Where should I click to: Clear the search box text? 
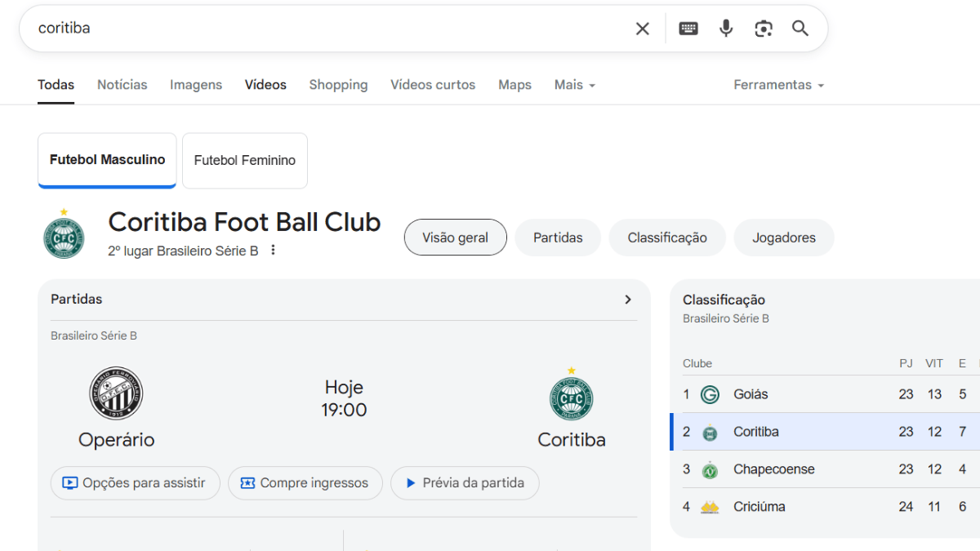[643, 29]
